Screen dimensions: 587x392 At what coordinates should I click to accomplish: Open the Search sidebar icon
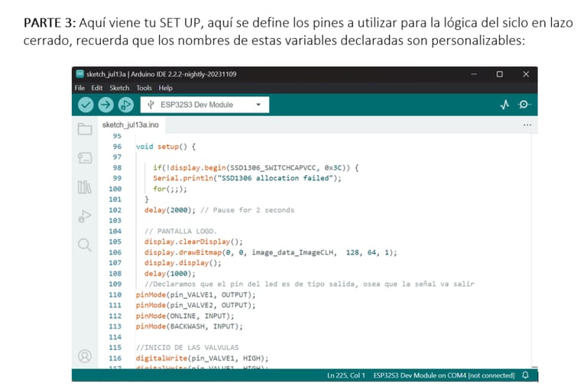tap(85, 245)
